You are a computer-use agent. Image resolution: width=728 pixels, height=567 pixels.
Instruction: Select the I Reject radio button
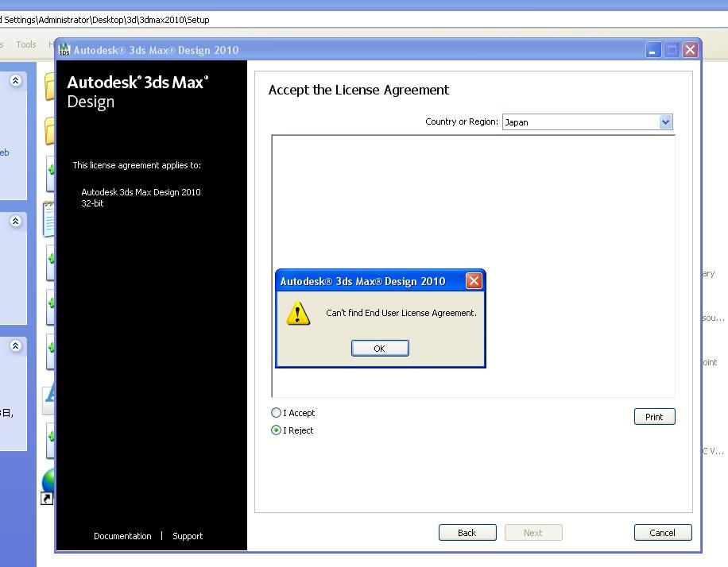[276, 430]
